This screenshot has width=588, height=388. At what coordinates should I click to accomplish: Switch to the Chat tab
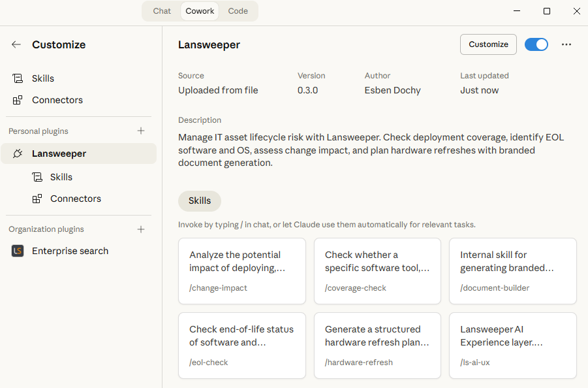[162, 11]
